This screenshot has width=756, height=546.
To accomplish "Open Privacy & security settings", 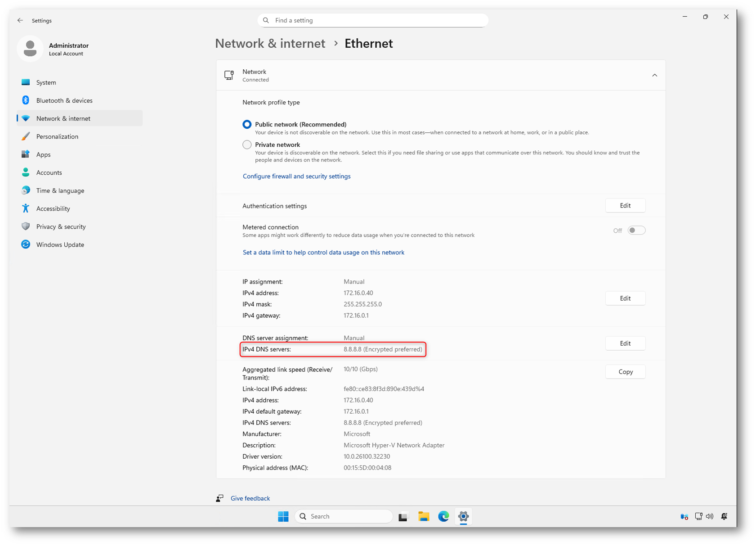I will (x=61, y=226).
